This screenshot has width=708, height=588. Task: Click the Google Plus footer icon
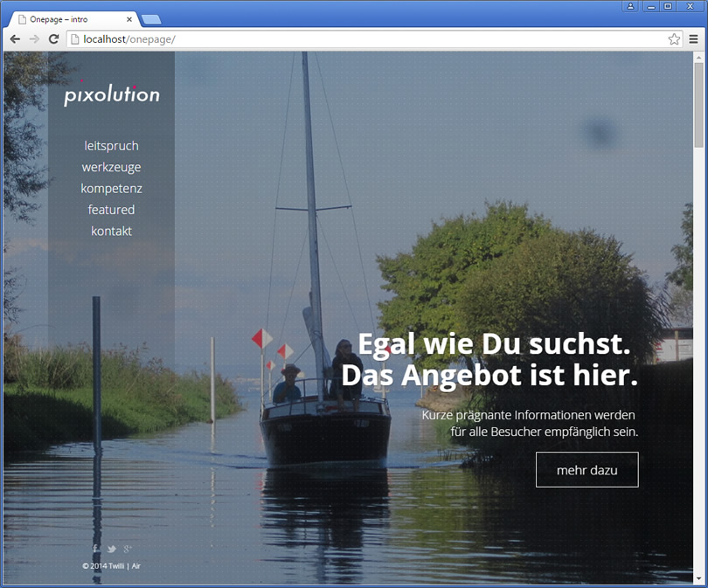click(128, 549)
